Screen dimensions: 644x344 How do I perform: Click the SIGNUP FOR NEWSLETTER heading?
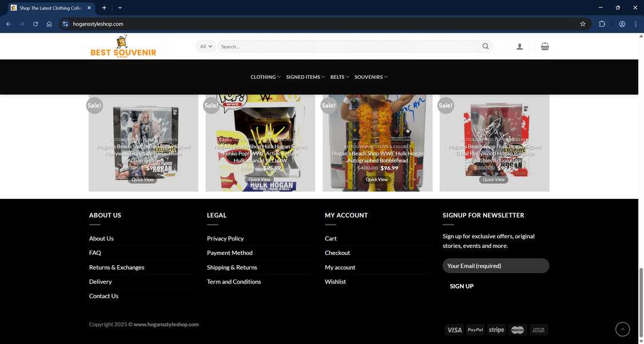tap(483, 215)
